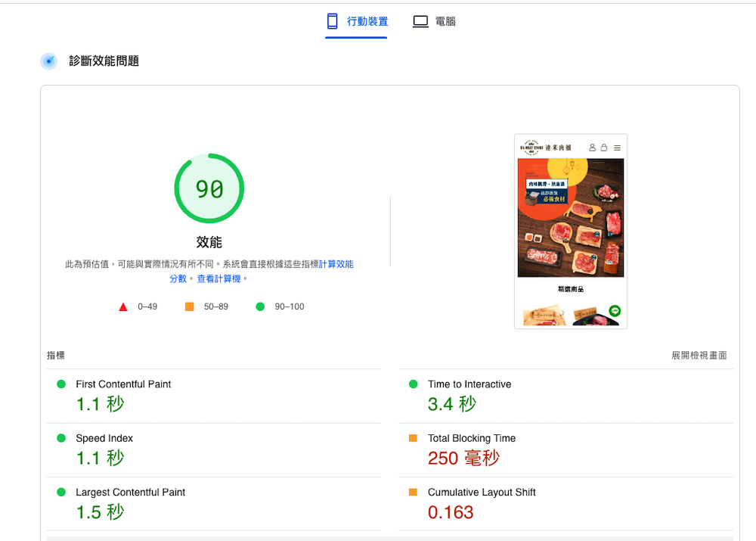Click the green dot beside Speed Index

tap(61, 438)
